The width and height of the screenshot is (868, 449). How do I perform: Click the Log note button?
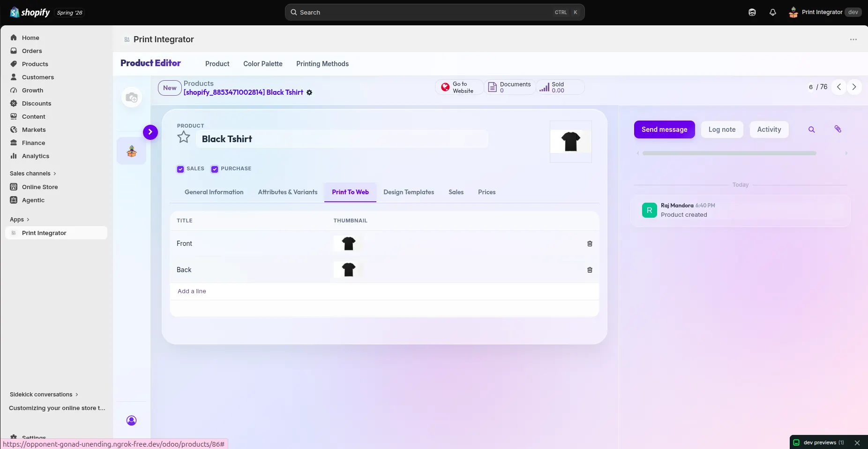pyautogui.click(x=722, y=129)
